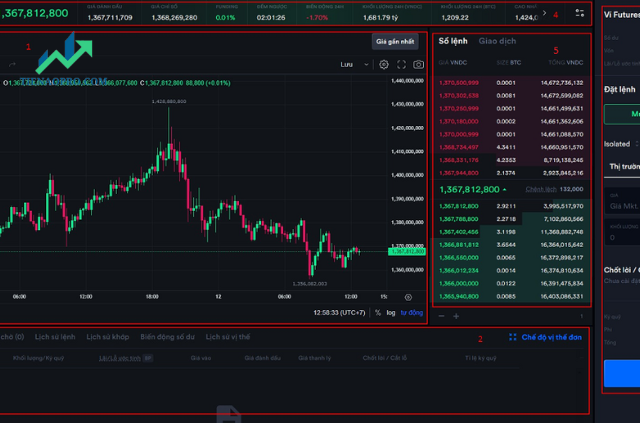Select bid price 1,366,550,000
640x423 pixels.
[x=459, y=258]
